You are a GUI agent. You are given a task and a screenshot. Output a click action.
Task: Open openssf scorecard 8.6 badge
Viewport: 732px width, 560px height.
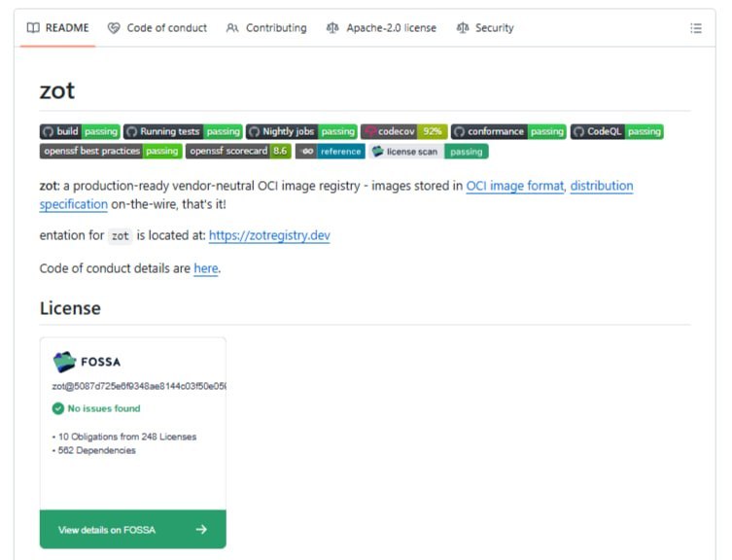pos(238,152)
